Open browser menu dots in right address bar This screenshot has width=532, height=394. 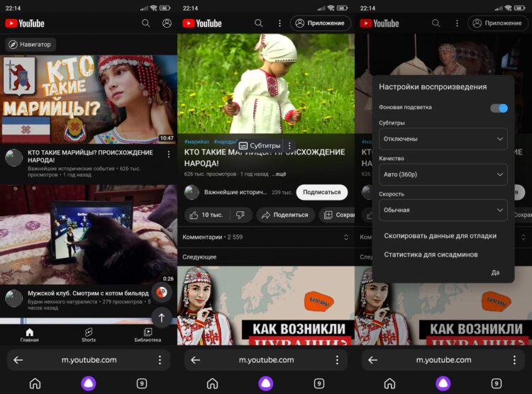(x=514, y=360)
